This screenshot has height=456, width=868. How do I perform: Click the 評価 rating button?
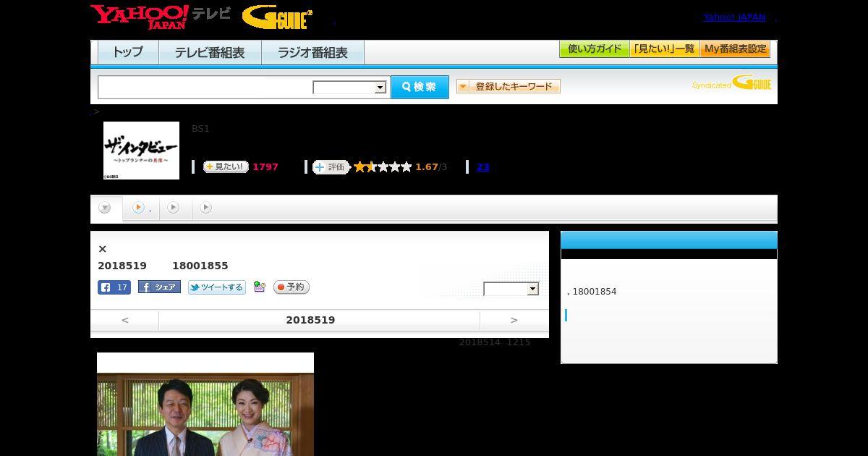point(331,167)
